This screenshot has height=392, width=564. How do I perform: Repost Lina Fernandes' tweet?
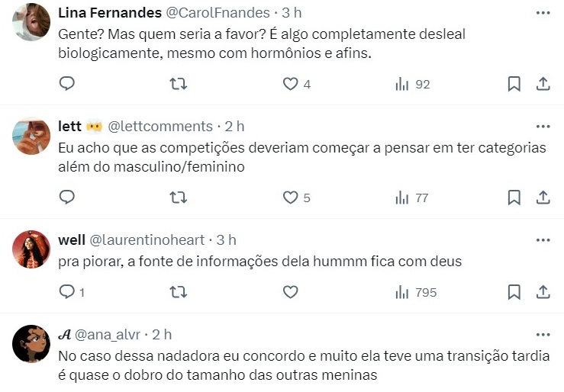tap(178, 84)
